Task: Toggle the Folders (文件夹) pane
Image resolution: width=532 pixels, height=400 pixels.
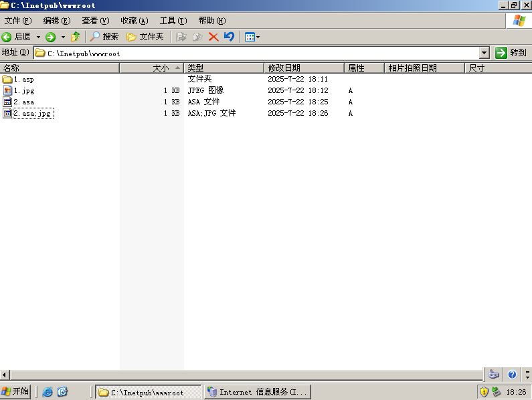Action: click(x=145, y=37)
